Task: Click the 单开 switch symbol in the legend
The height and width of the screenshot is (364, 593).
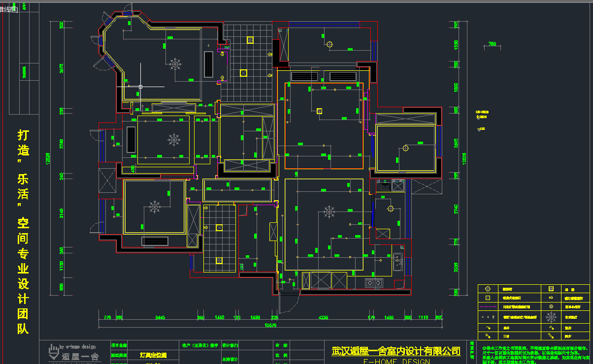Action: (489, 327)
